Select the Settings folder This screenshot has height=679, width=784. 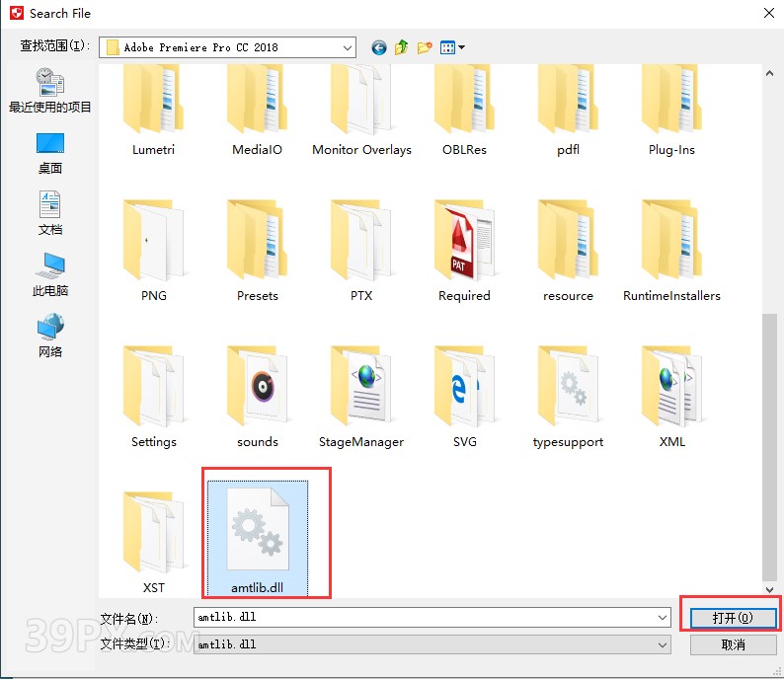coord(153,397)
